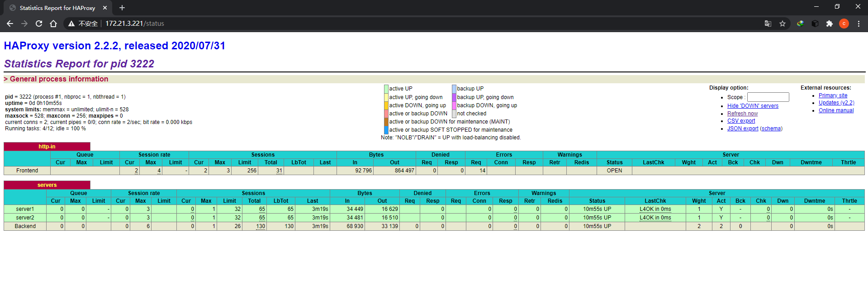Click Frontend status OPEN cell
Screen dimensions: 868x305
(614, 171)
